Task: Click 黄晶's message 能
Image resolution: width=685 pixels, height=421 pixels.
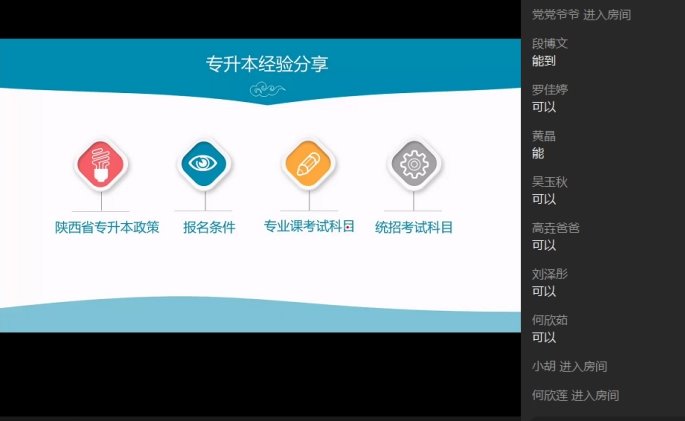Action: click(538, 153)
